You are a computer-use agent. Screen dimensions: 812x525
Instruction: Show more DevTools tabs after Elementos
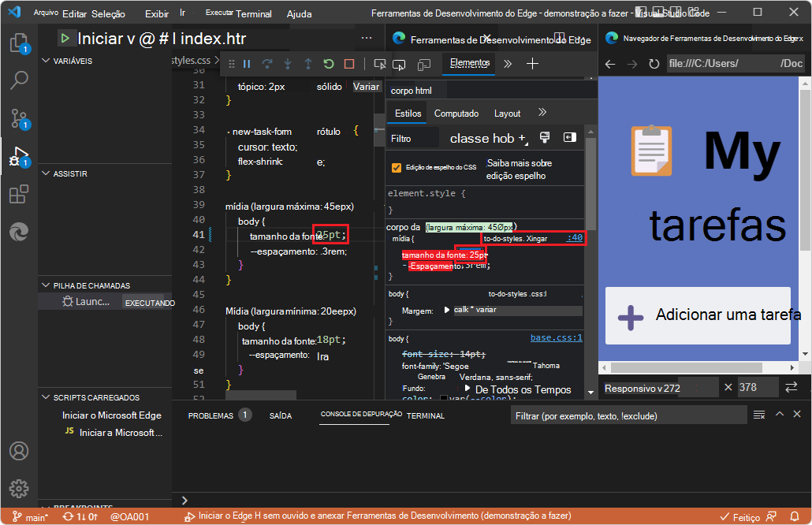pos(507,64)
